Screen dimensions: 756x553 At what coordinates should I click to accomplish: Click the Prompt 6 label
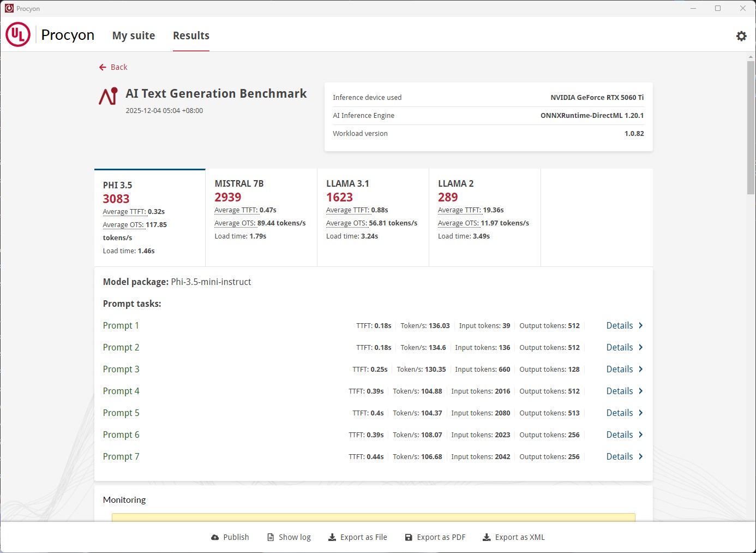pyautogui.click(x=121, y=435)
